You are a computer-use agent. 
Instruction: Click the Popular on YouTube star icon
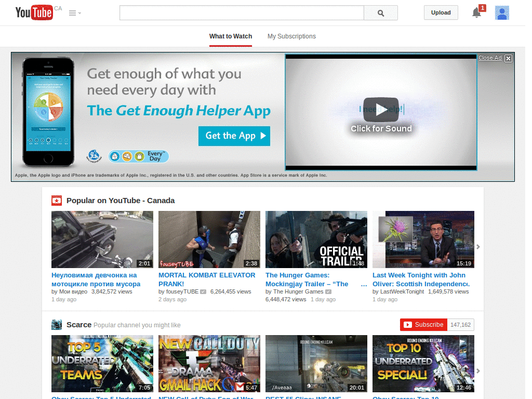pyautogui.click(x=57, y=201)
